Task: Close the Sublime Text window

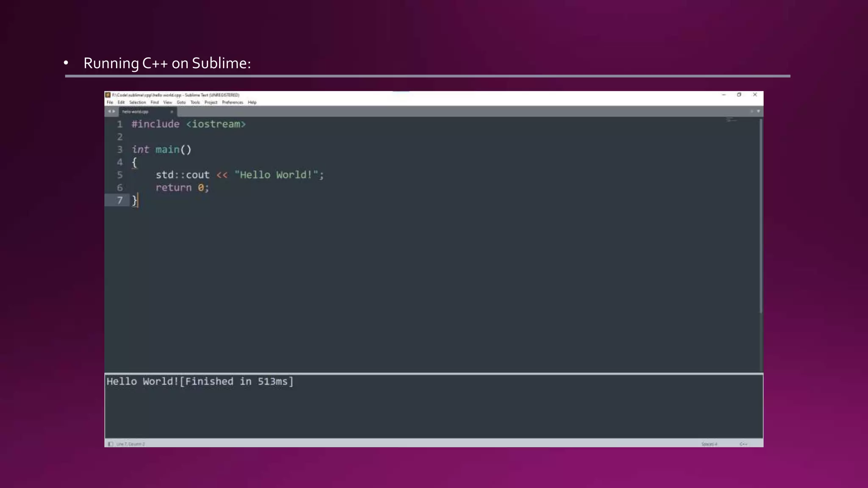Action: click(755, 95)
